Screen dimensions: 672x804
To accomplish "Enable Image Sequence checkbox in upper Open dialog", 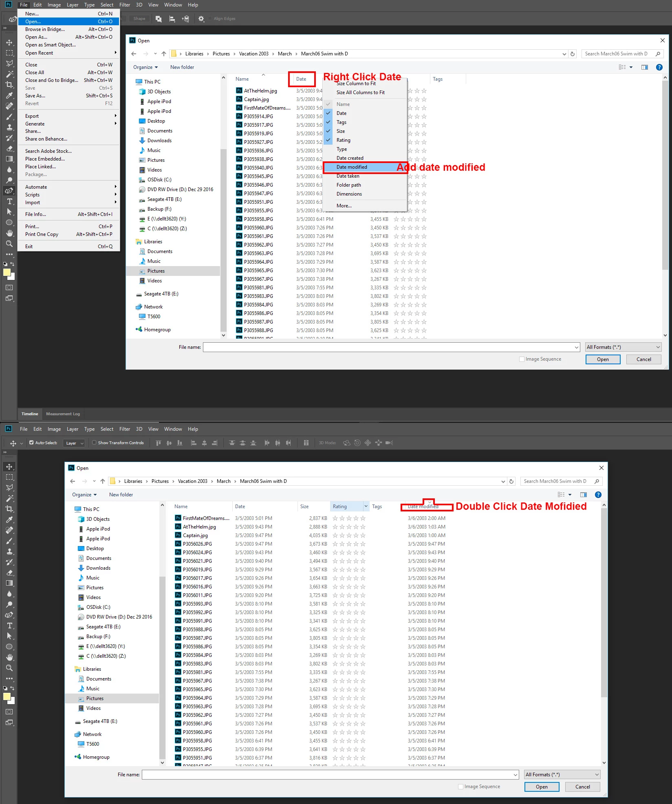I will pyautogui.click(x=522, y=359).
